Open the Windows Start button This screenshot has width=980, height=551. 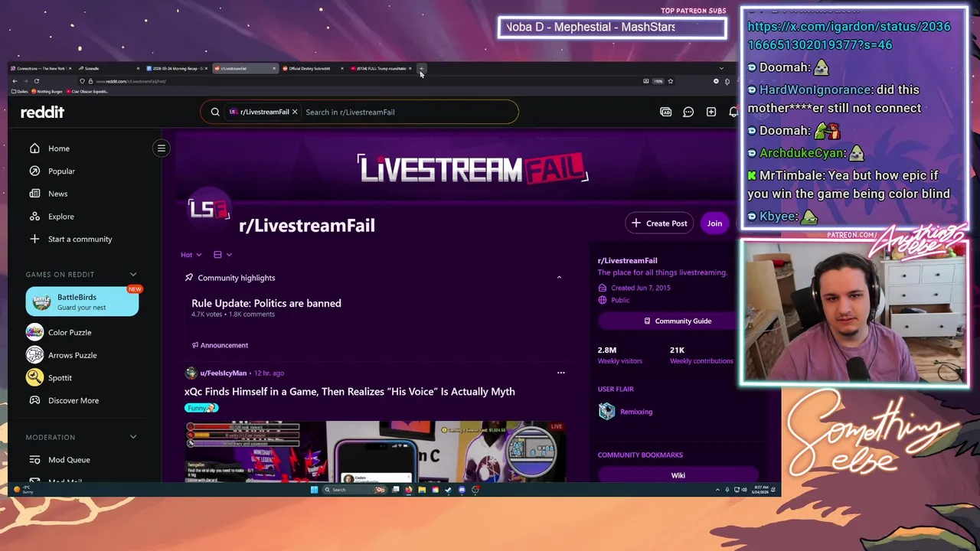tap(314, 490)
